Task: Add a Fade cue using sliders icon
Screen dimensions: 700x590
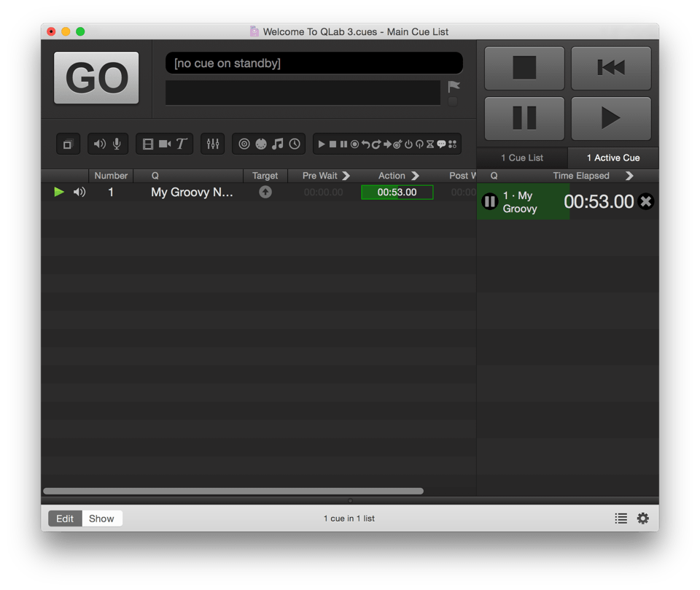Action: [x=213, y=144]
